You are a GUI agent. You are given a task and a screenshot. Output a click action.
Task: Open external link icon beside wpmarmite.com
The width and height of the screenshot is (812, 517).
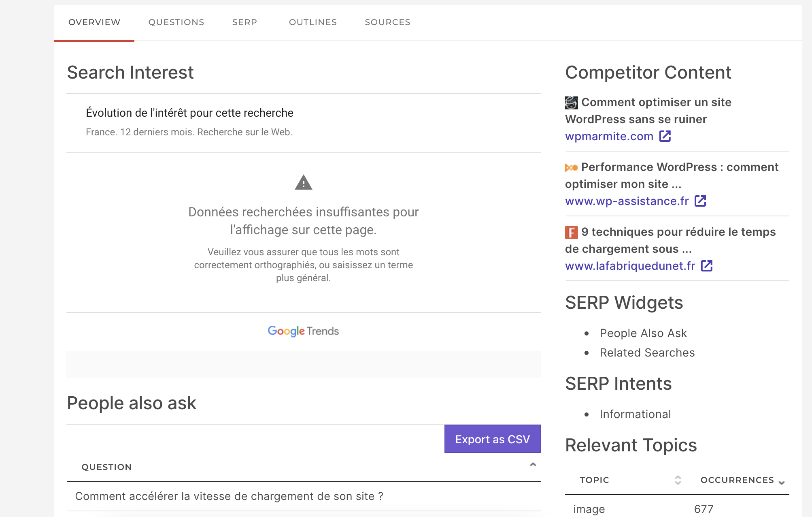pyautogui.click(x=665, y=136)
